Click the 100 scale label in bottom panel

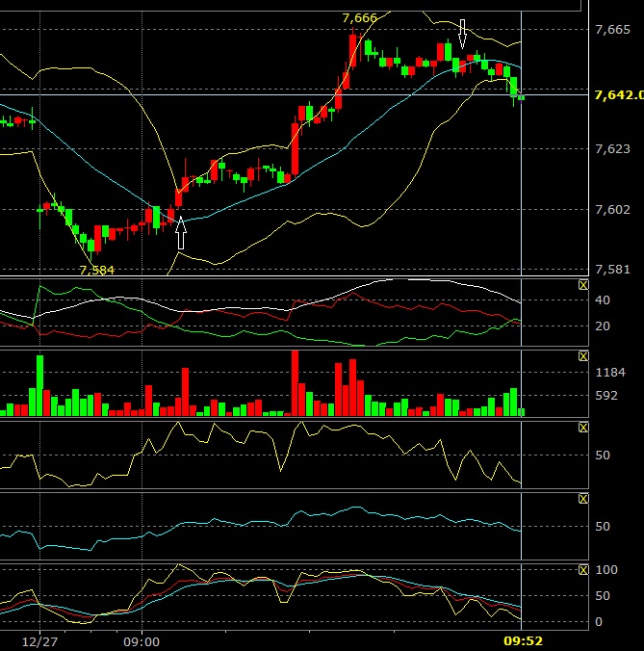[606, 570]
